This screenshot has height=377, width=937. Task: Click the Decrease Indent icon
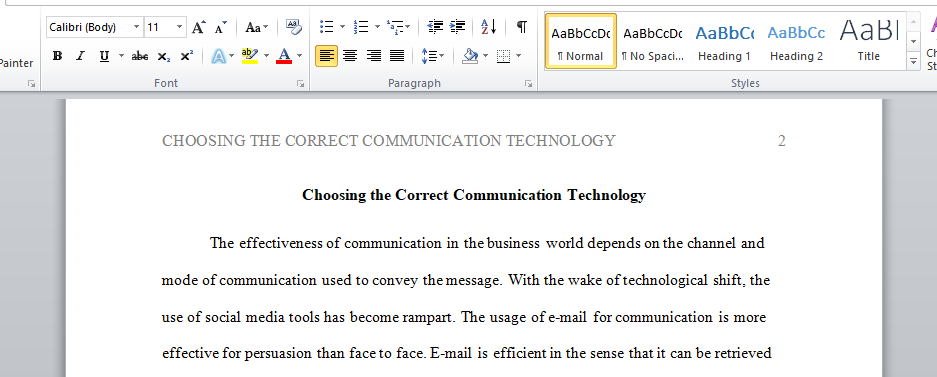435,27
